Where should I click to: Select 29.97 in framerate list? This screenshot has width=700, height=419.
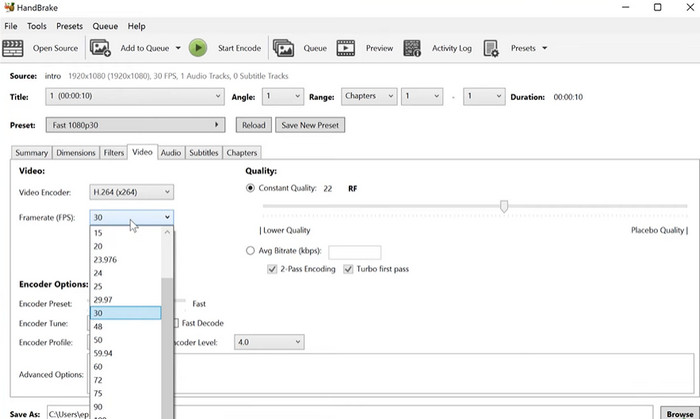tap(125, 299)
